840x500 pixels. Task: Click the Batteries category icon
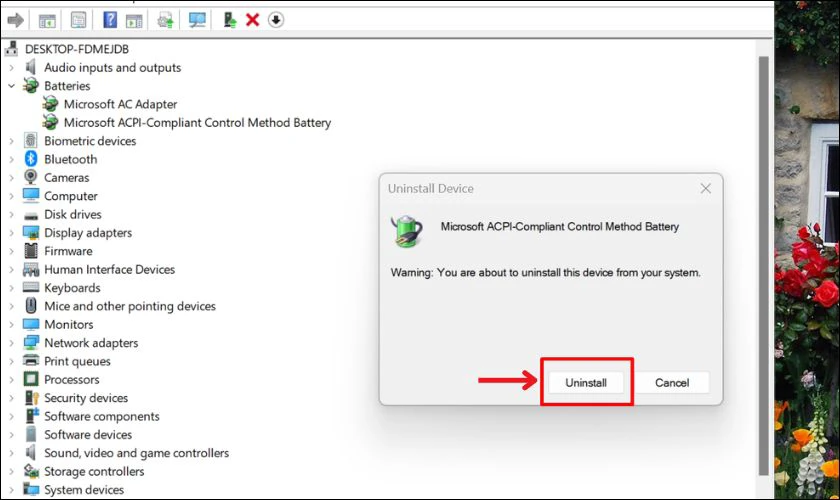point(31,85)
